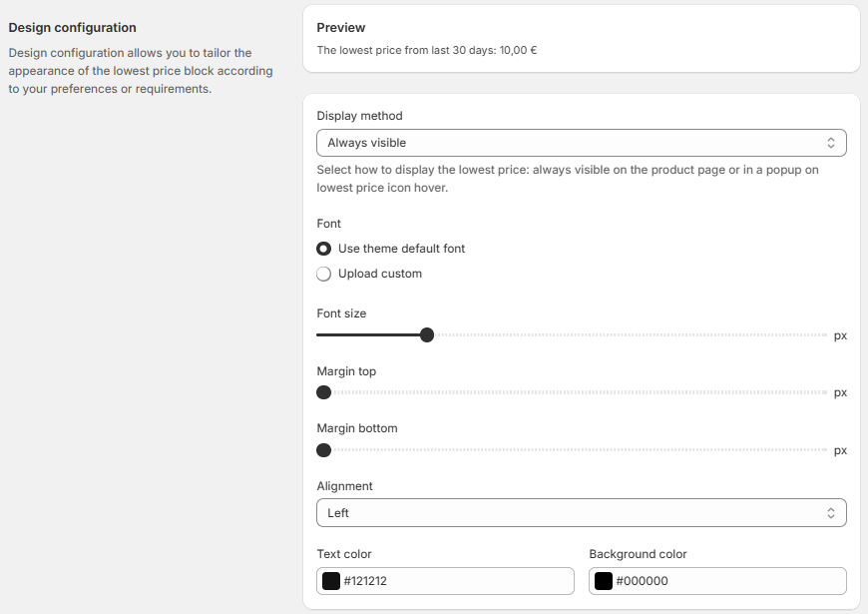Open the Display method dropdown

[582, 143]
